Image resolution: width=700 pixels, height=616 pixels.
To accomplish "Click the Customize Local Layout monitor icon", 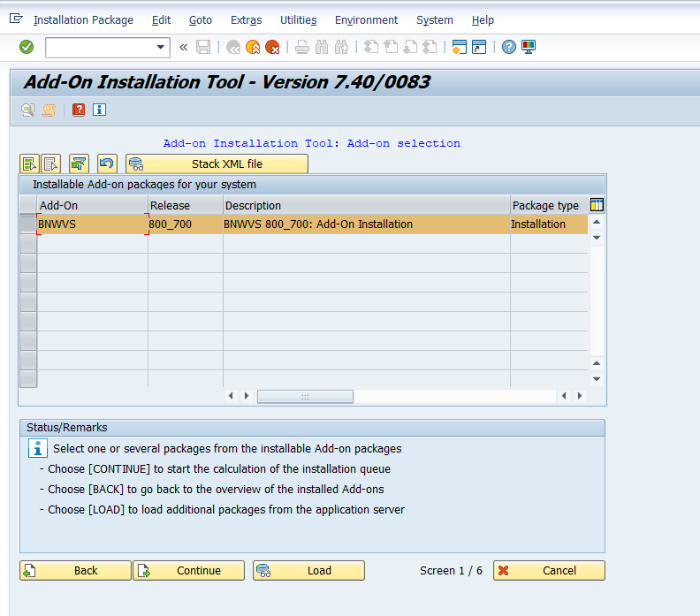I will [x=529, y=48].
